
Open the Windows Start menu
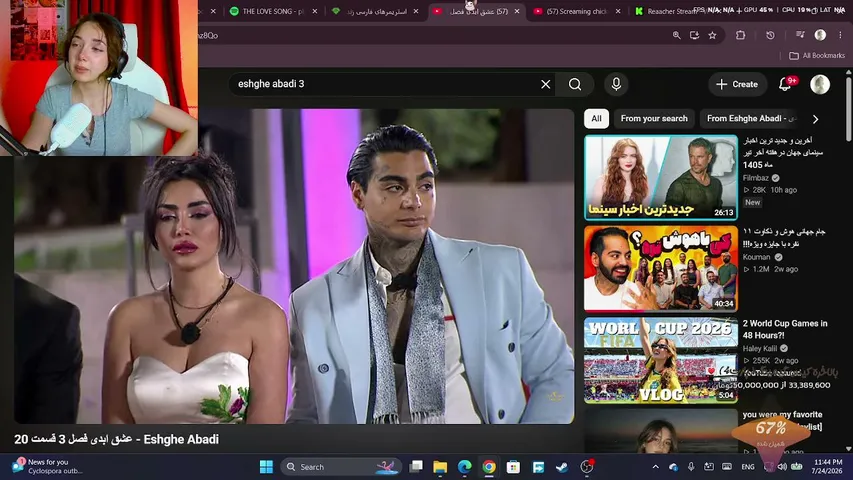pos(266,467)
